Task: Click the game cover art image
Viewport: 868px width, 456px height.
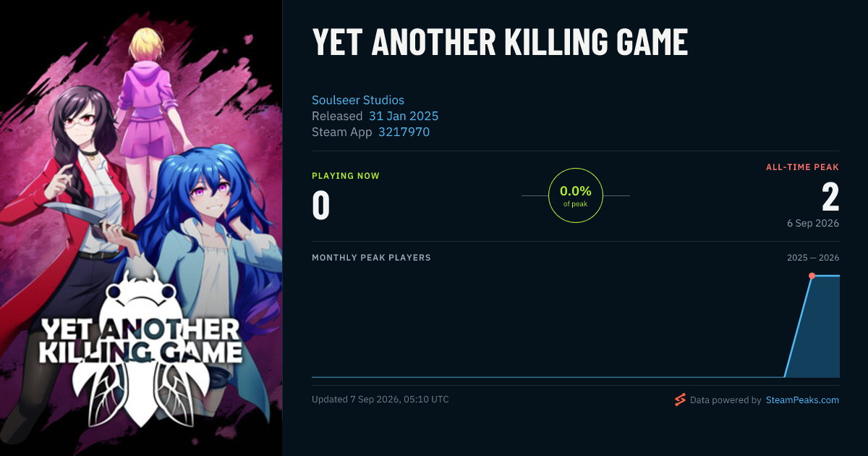Action: tap(141, 228)
